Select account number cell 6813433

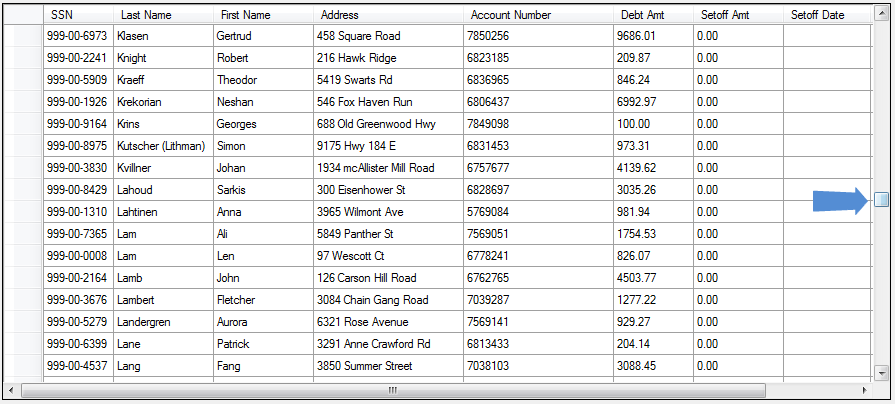click(538, 344)
